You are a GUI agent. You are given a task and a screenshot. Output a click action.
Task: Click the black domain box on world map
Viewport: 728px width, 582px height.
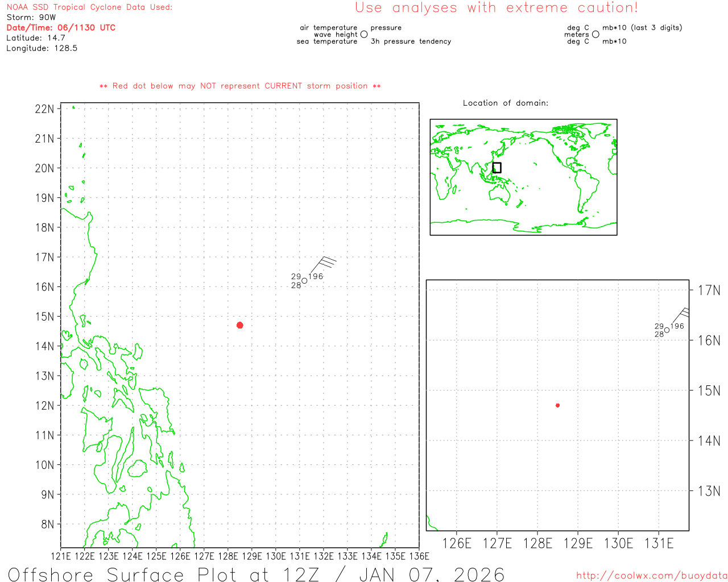[x=497, y=168]
